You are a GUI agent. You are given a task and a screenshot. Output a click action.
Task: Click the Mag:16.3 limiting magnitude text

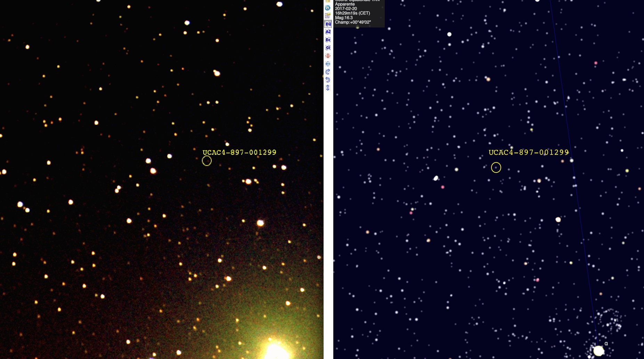344,18
